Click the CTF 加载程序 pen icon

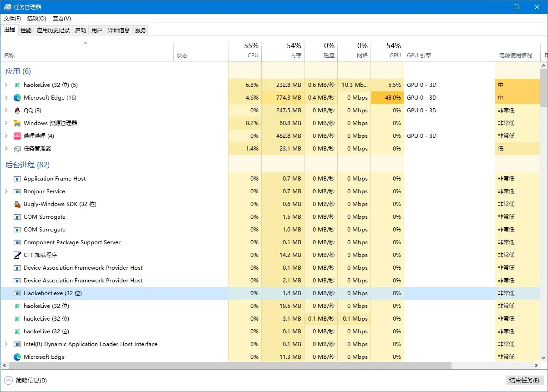17,255
